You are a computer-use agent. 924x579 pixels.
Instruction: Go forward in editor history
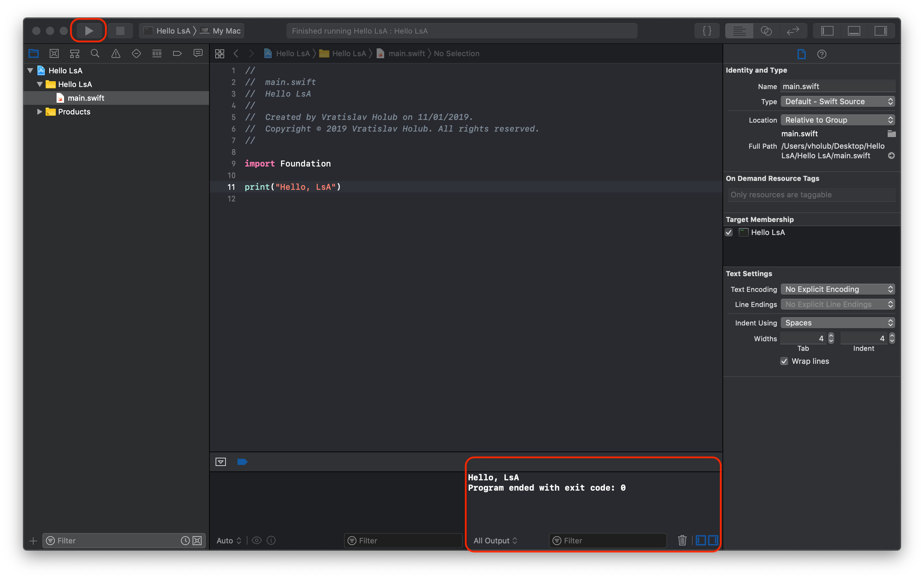click(251, 53)
